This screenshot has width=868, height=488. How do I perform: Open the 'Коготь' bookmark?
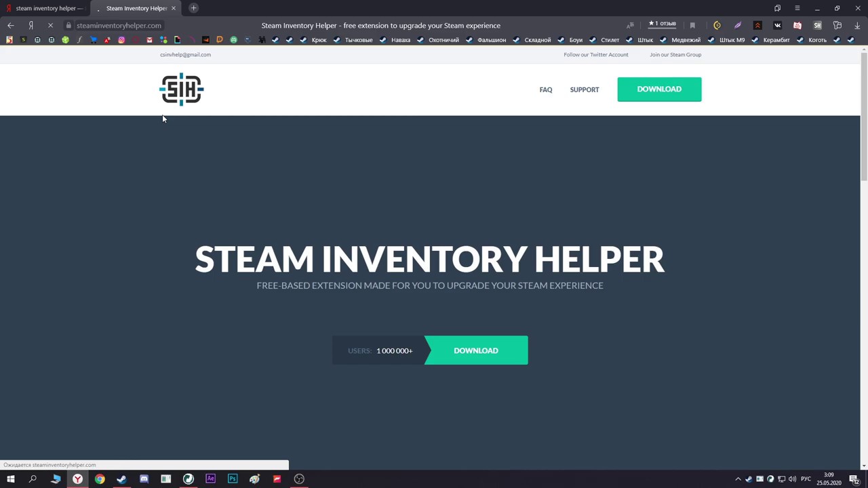[812, 40]
